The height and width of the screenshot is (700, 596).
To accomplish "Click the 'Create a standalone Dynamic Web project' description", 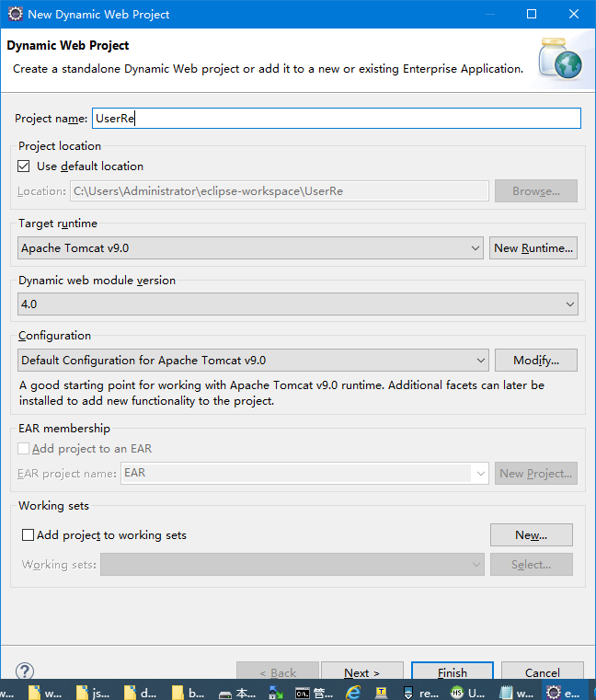I will pos(268,69).
